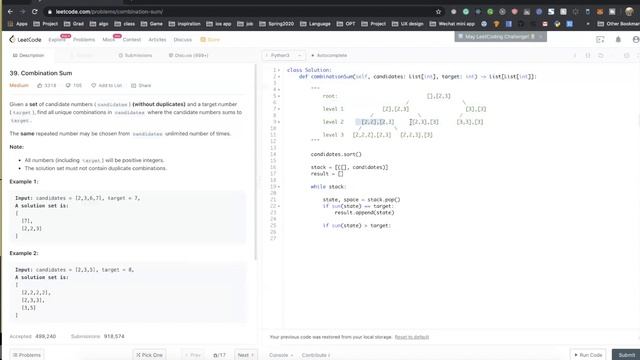
Task: Click the reset code icon in editor toolbar
Action: coord(601,56)
